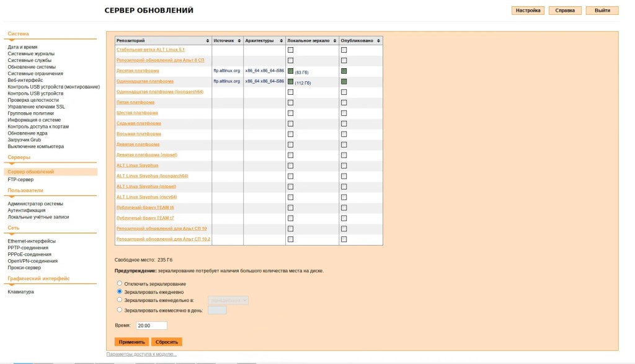
Task: Click the Настройка button in header
Action: [x=528, y=11]
